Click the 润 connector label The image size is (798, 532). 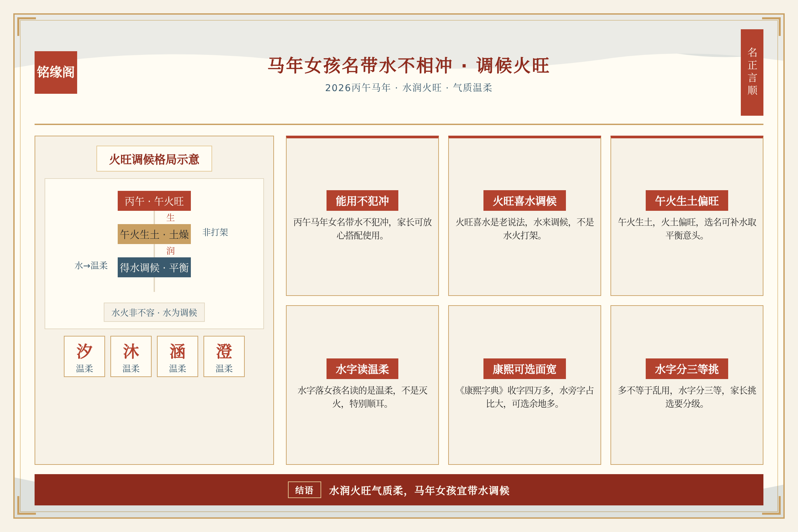point(170,251)
